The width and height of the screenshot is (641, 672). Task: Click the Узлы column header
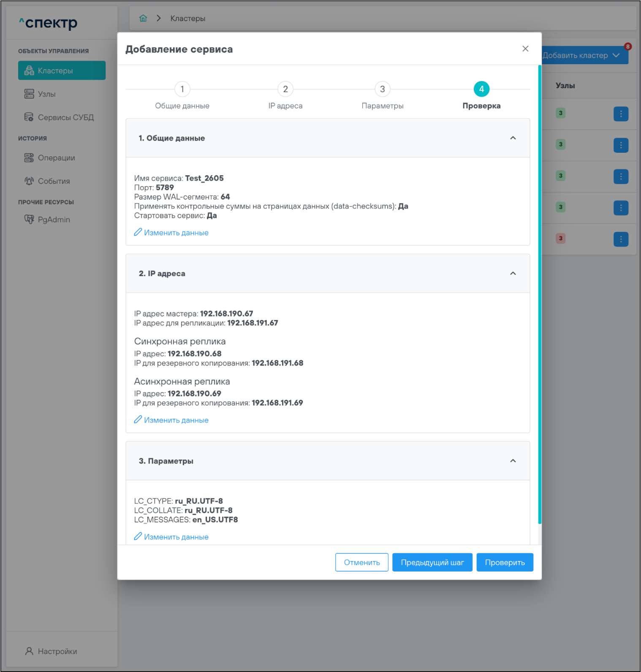pyautogui.click(x=565, y=86)
